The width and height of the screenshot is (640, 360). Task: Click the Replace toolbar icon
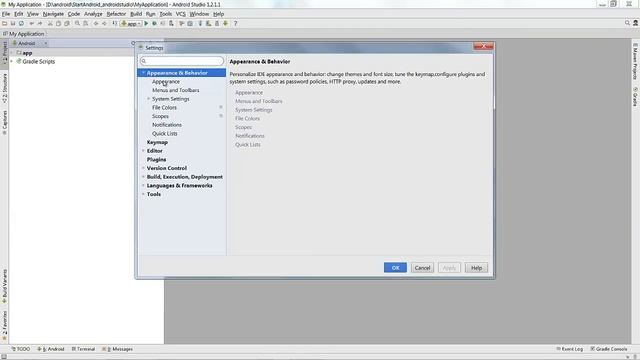85,24
